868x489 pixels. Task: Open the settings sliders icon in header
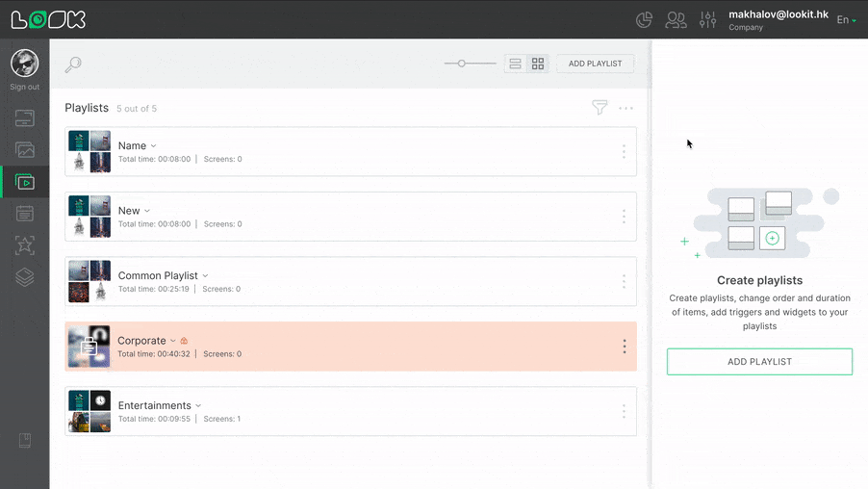(x=708, y=19)
